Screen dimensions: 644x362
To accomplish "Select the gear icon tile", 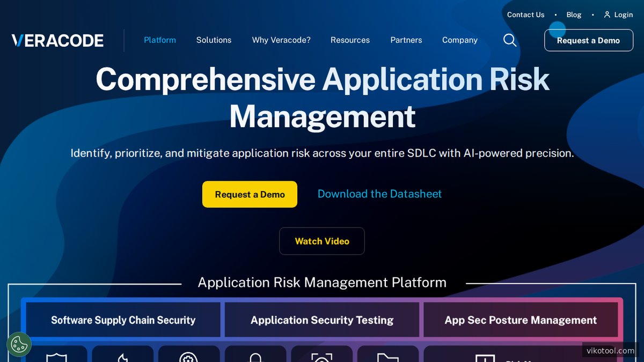I will click(189, 355).
